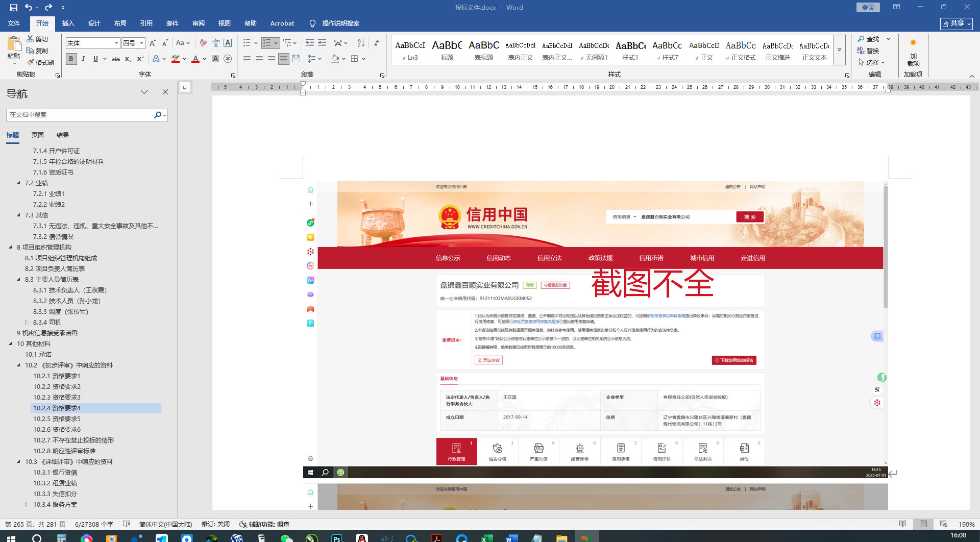Collapse the 10.2 《初步评审》 heading node
The height and width of the screenshot is (542, 980).
19,365
